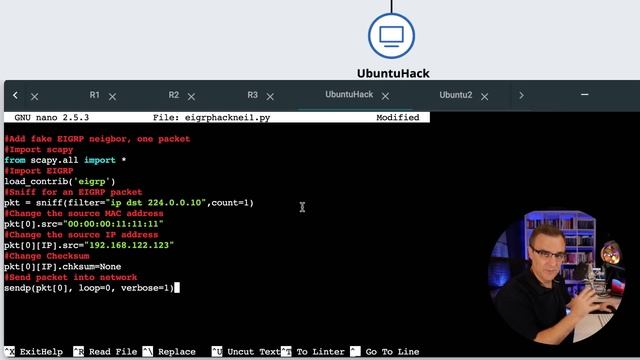
Task: Click the '#Import scapy' comment
Action: [x=39, y=150]
